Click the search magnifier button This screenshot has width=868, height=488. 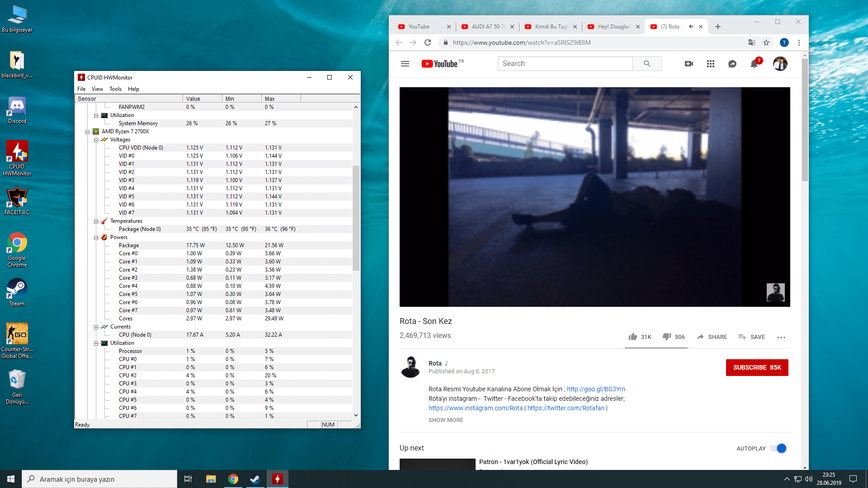click(x=647, y=64)
